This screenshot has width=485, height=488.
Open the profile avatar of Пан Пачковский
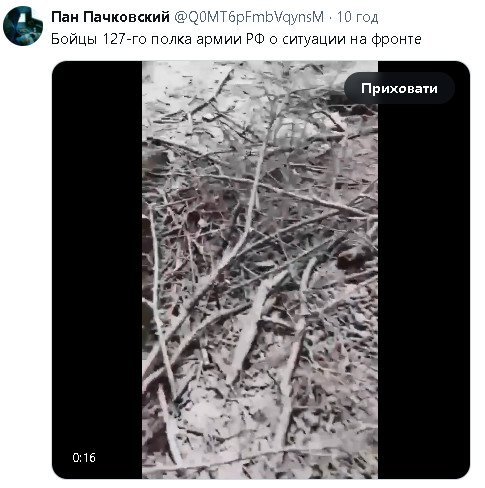point(23,26)
